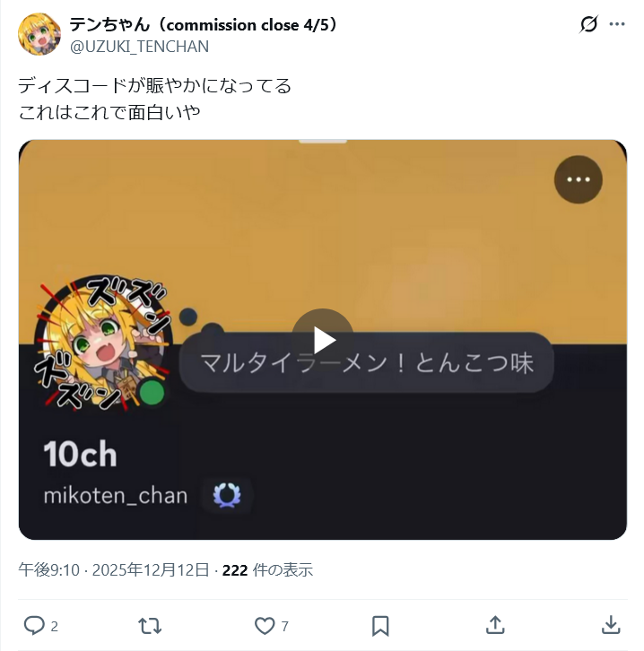The height and width of the screenshot is (651, 644).
Task: Click the laurel wreath badge icon
Action: (227, 495)
